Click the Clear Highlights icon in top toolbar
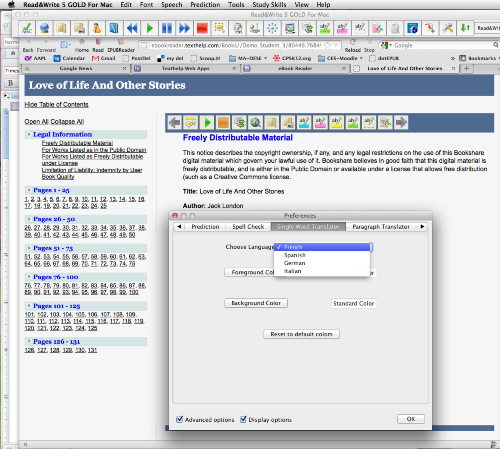This screenshot has height=449, width=500. [x=360, y=28]
